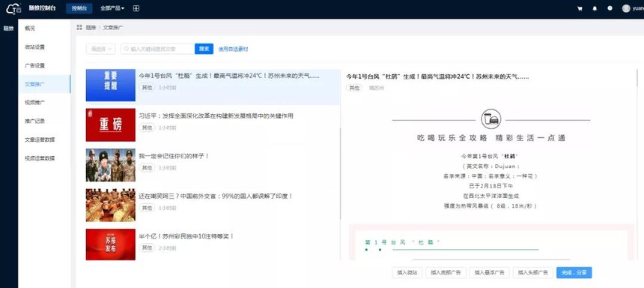This screenshot has height=288, width=644.
Task: Select the soldiers photo thumbnail
Action: (x=111, y=165)
